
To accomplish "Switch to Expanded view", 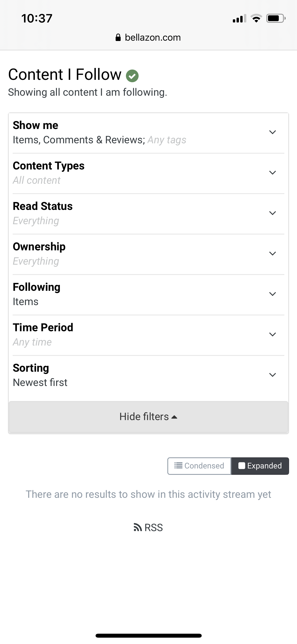I will (x=260, y=466).
